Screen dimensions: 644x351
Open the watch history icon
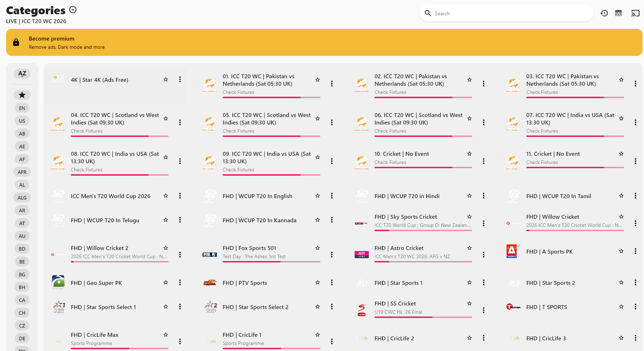604,13
